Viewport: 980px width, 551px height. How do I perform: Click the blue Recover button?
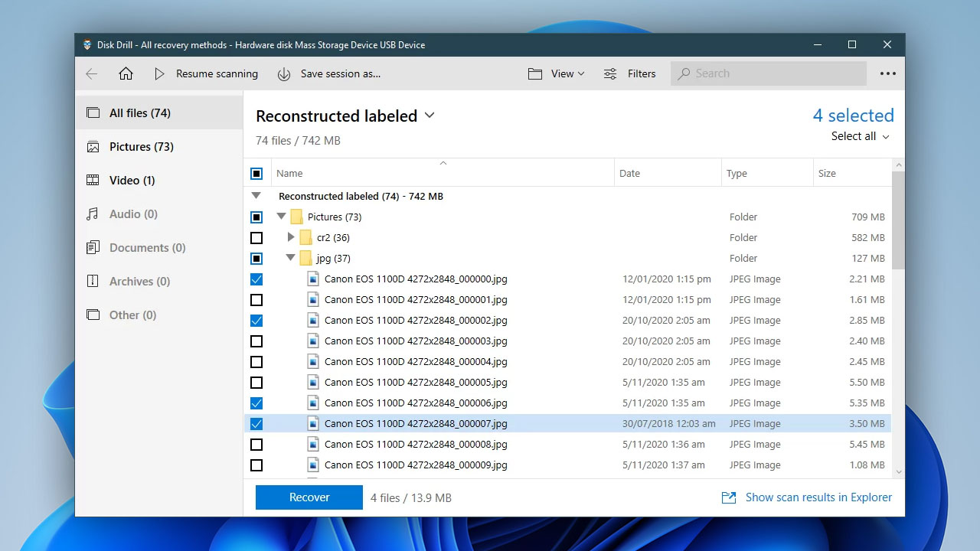[x=309, y=497]
